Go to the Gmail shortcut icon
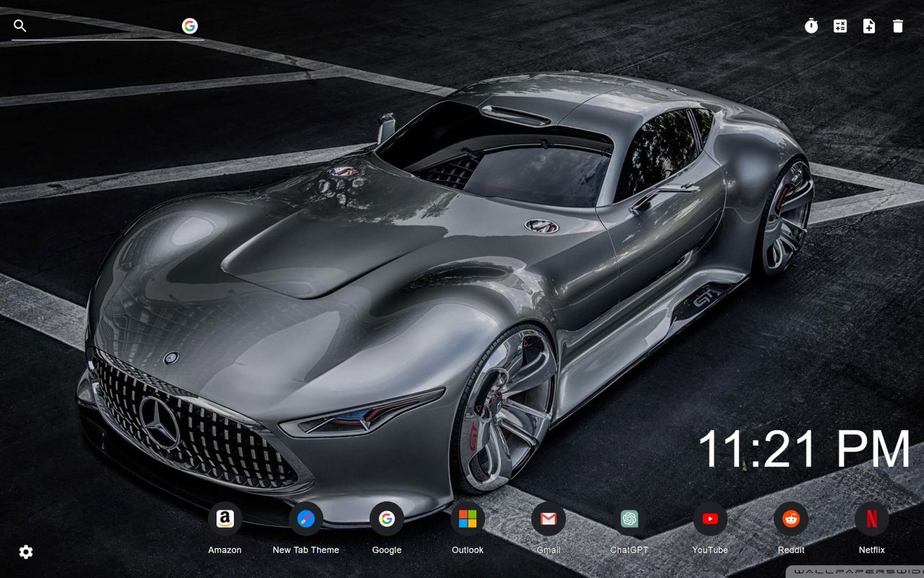This screenshot has width=924, height=578. [x=549, y=519]
